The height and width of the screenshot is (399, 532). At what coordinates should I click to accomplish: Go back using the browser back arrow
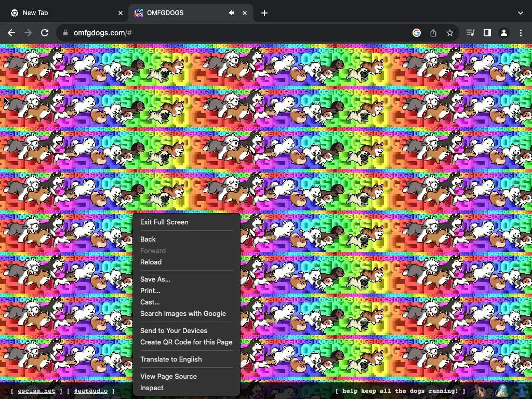tap(11, 33)
